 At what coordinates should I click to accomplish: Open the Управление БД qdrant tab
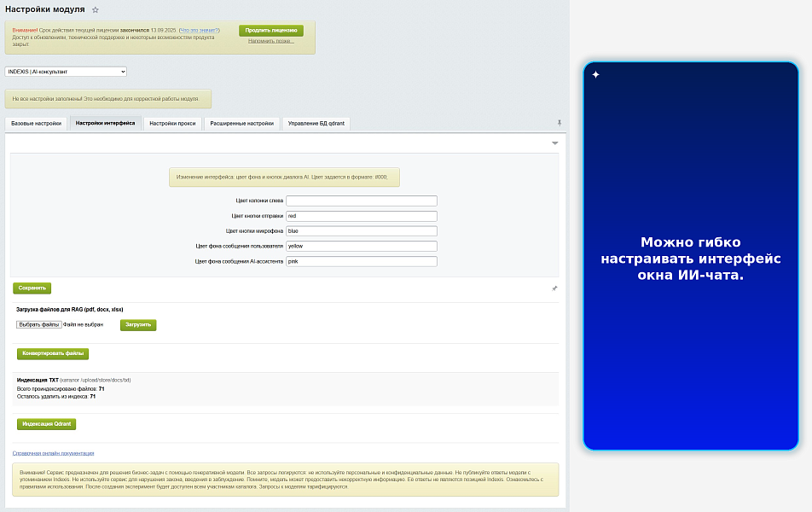pyautogui.click(x=316, y=124)
